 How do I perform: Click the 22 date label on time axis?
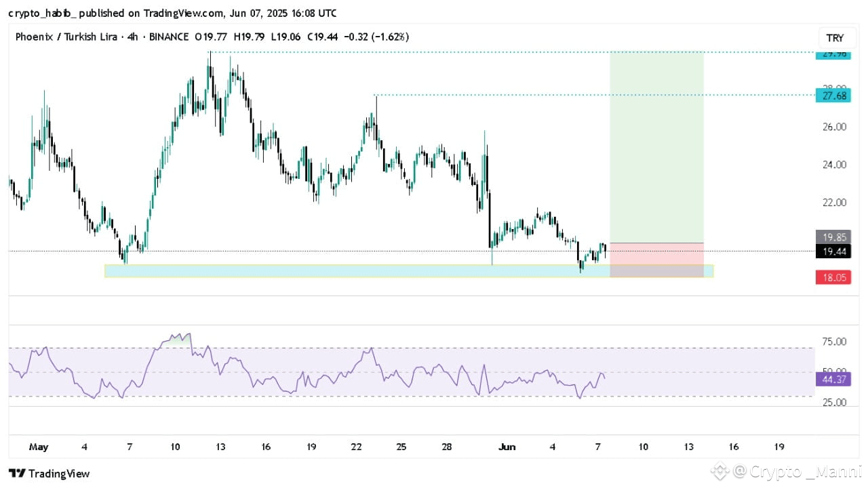tap(356, 447)
